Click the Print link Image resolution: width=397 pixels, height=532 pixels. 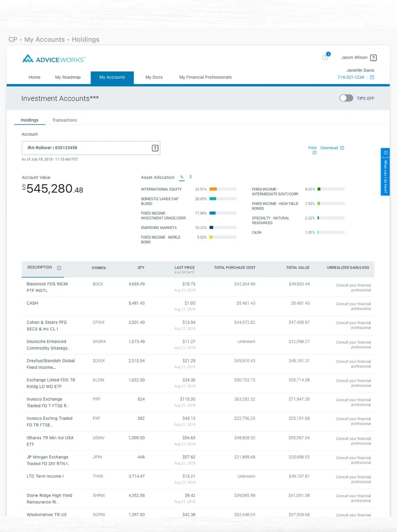point(312,148)
